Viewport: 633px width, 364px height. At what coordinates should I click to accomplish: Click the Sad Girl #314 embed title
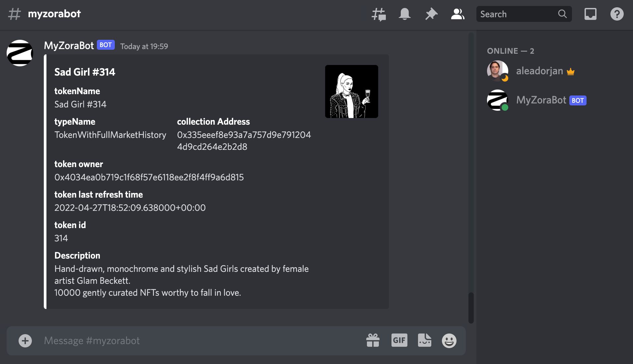[x=85, y=72]
